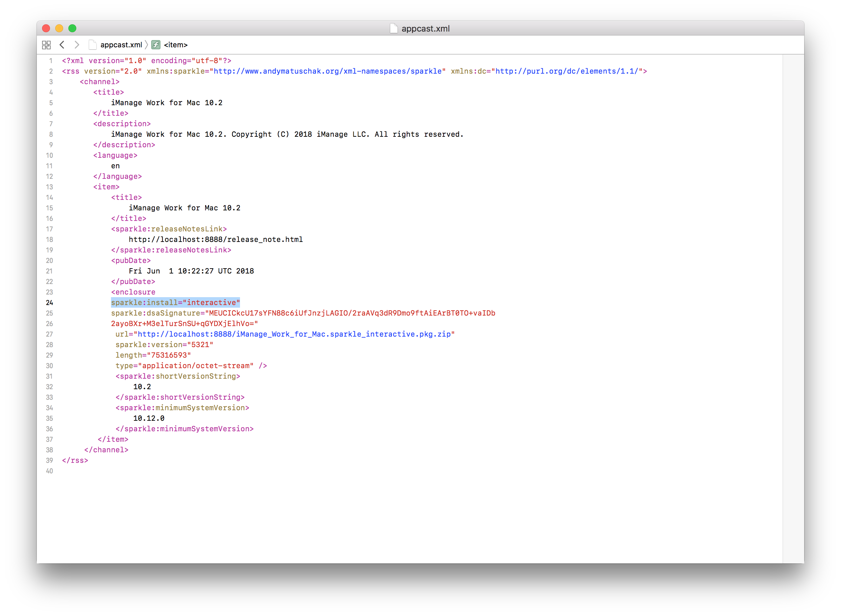Click the document proxy icon in the title bar
Image resolution: width=841 pixels, height=616 pixels.
click(393, 28)
